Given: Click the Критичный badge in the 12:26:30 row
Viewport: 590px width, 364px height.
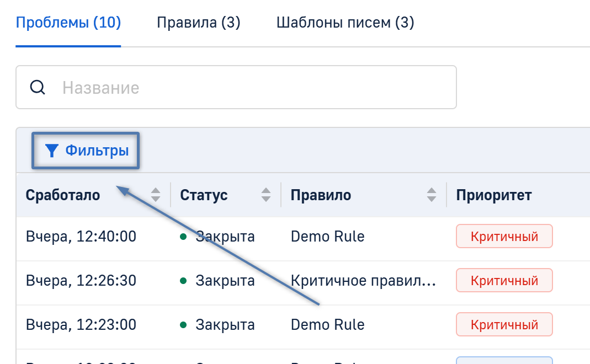Looking at the screenshot, I should [x=504, y=281].
